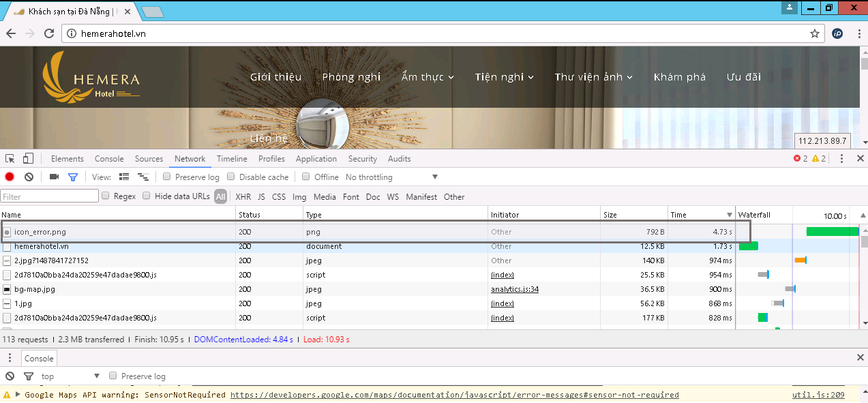Switch to the Sources tab
The height and width of the screenshot is (403, 868).
[x=149, y=159]
